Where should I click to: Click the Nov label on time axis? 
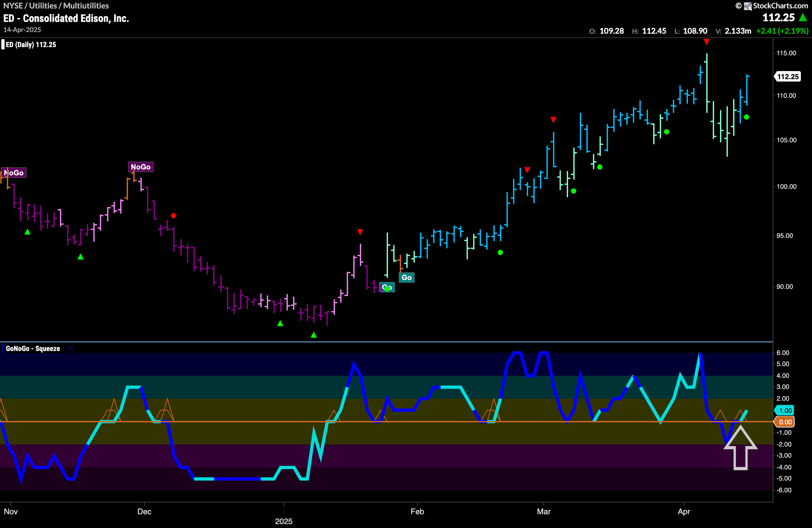pos(10,511)
